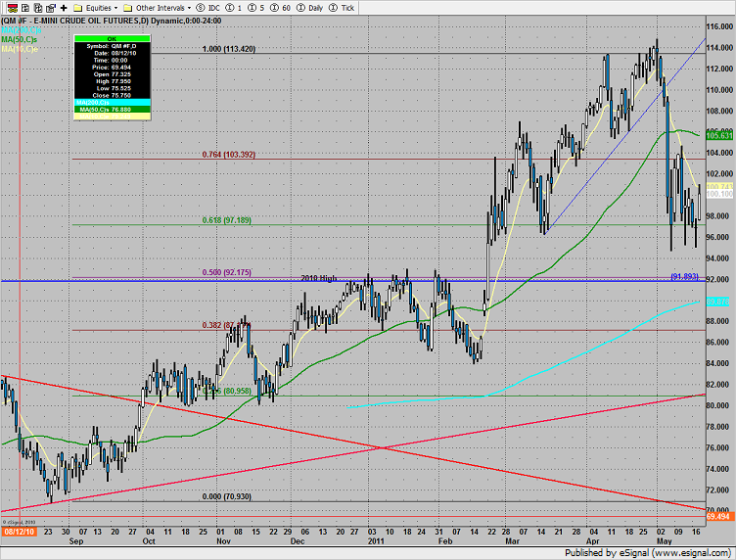The image size is (736, 560).
Task: Click the Nov month label on time axis
Action: [224, 541]
